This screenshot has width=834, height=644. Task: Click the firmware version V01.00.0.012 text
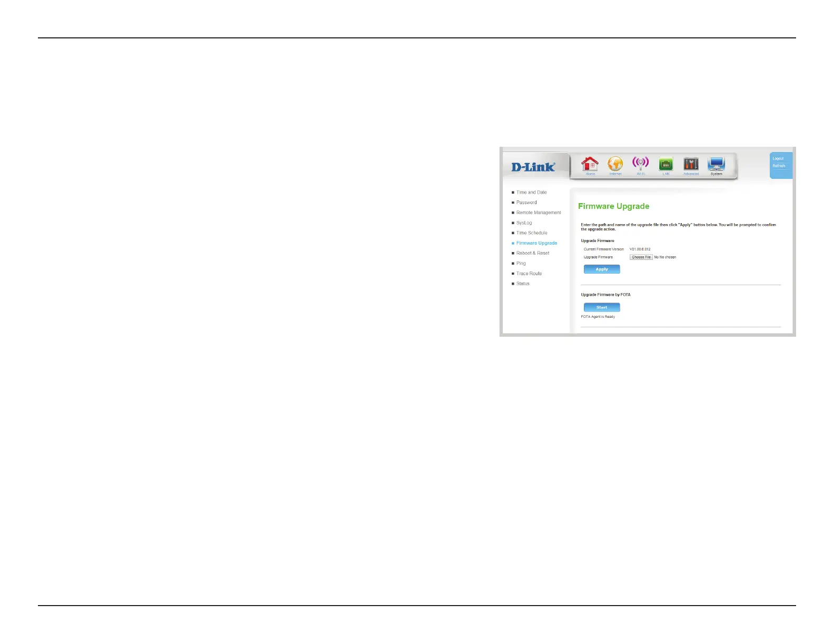(640, 249)
